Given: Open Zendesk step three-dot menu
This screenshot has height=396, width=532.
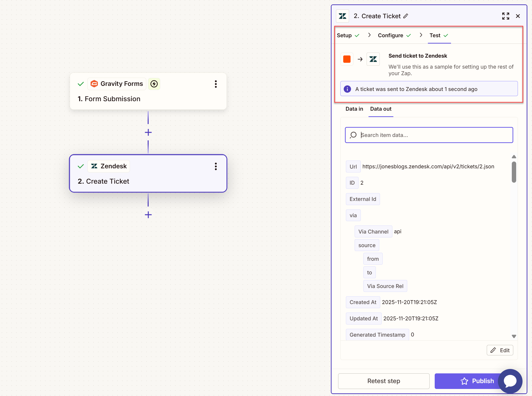Looking at the screenshot, I should 216,166.
